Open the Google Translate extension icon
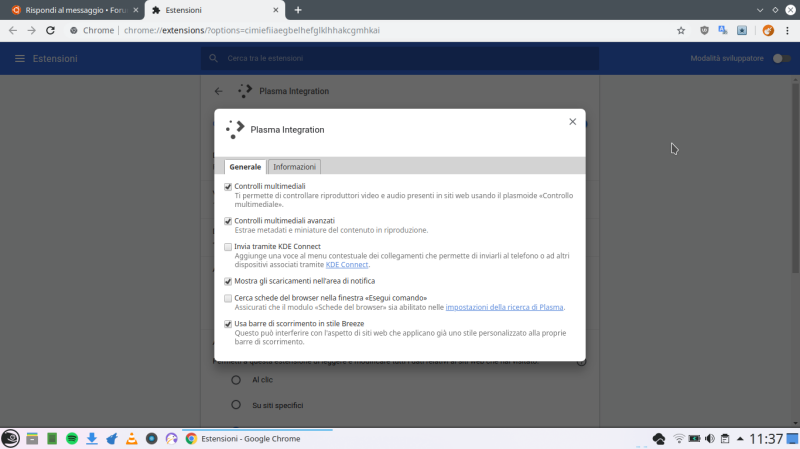 723,30
